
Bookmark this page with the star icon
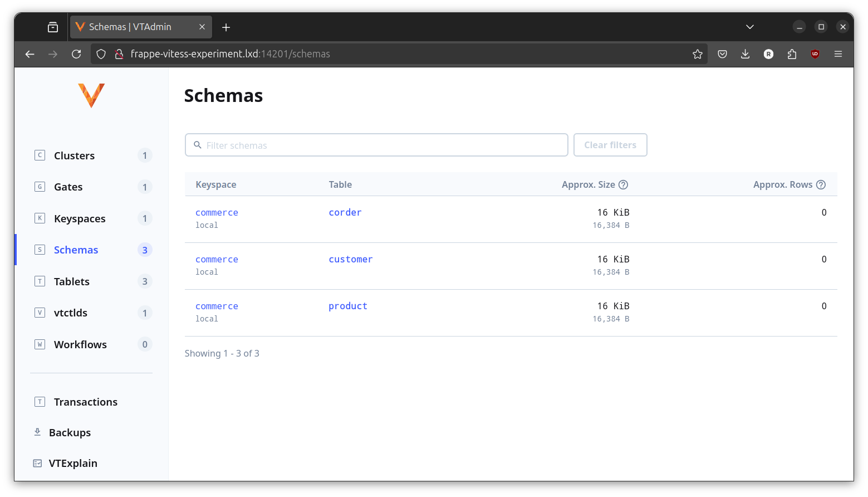pyautogui.click(x=698, y=54)
